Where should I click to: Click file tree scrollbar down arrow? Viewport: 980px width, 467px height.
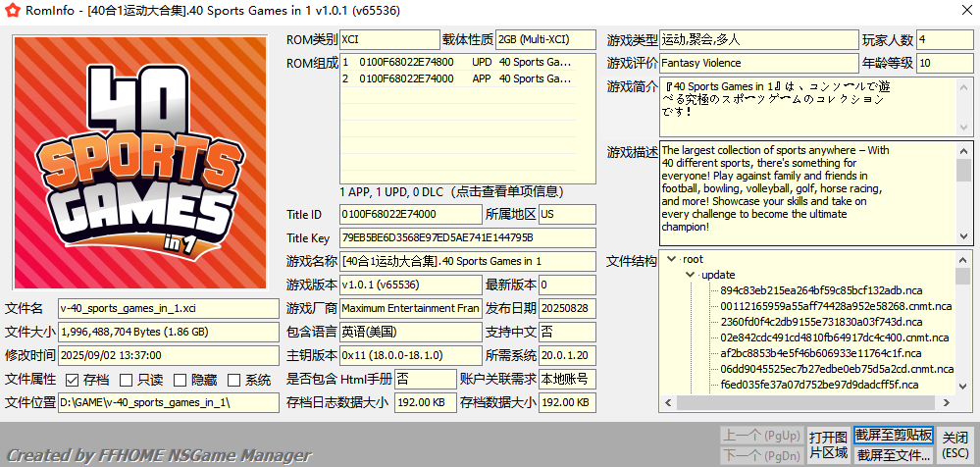tap(963, 388)
